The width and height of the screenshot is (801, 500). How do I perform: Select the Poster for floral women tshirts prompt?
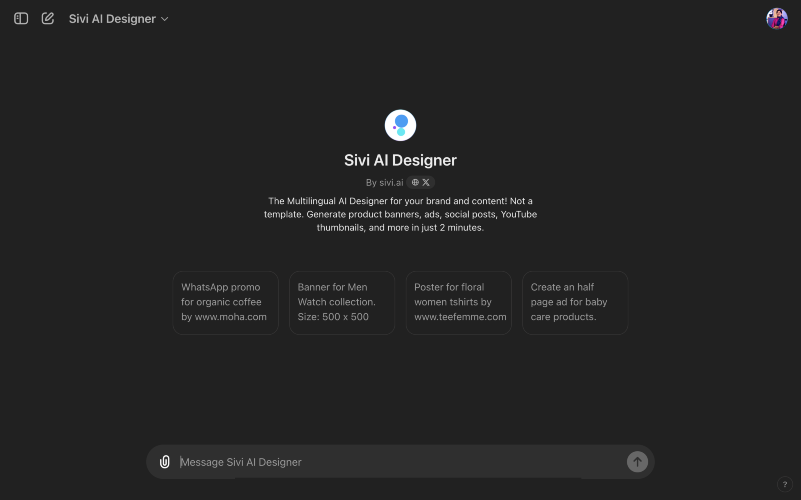click(x=459, y=303)
